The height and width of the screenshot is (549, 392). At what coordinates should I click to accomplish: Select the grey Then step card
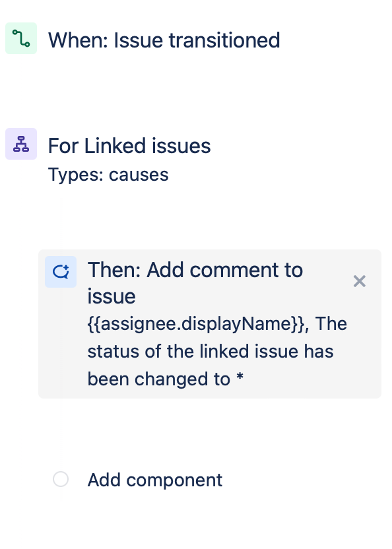click(x=210, y=323)
